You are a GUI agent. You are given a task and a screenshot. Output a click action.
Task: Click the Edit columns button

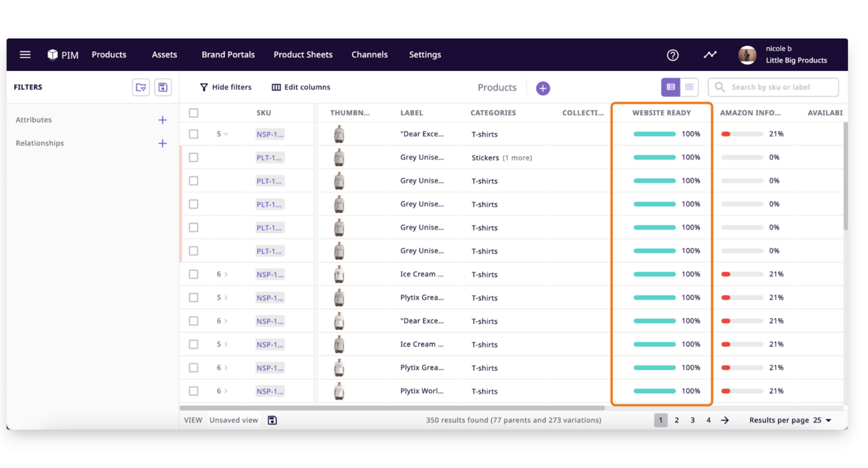(x=301, y=87)
